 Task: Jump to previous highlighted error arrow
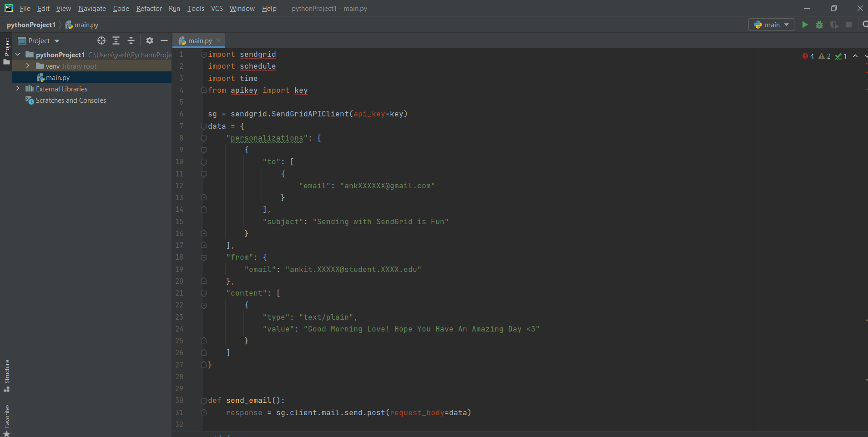click(x=855, y=56)
